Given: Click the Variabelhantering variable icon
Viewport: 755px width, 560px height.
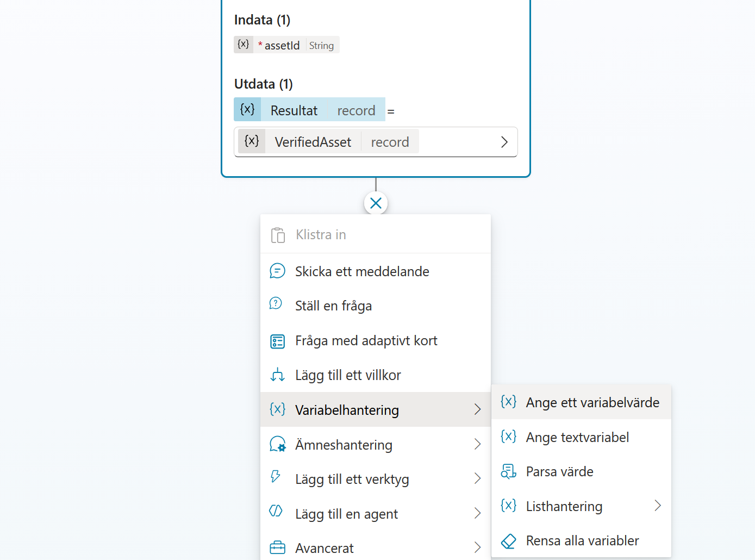Looking at the screenshot, I should coord(278,409).
